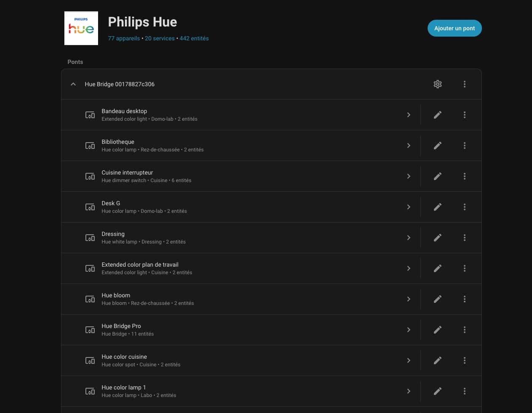Open the 77 appareils link
Screen dimensions: 532x413
pyautogui.click(x=124, y=38)
